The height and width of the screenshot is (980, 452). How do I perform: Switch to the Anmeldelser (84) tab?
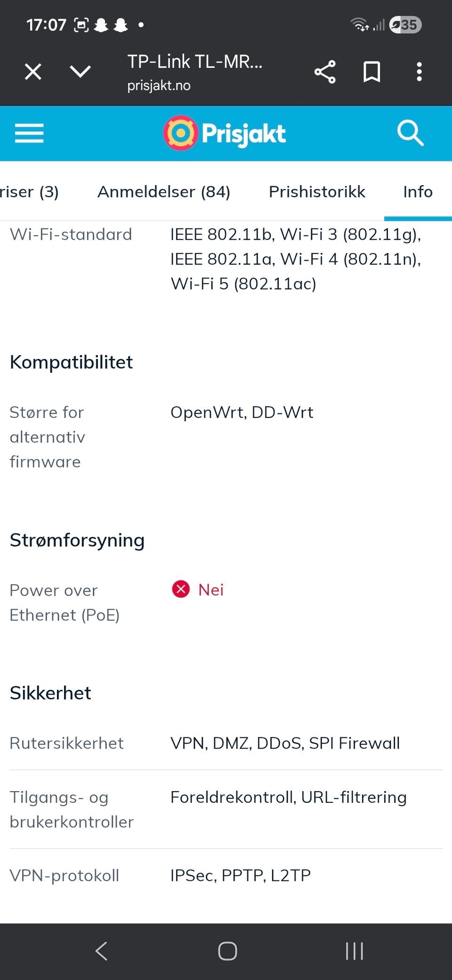click(x=164, y=192)
